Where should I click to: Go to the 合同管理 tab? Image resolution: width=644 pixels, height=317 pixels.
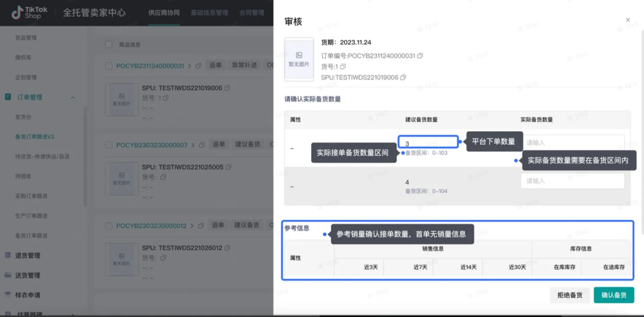252,13
